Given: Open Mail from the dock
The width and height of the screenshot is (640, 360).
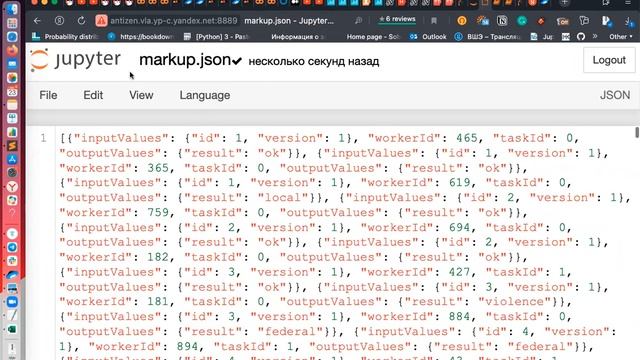Looking at the screenshot, I should tap(12, 64).
